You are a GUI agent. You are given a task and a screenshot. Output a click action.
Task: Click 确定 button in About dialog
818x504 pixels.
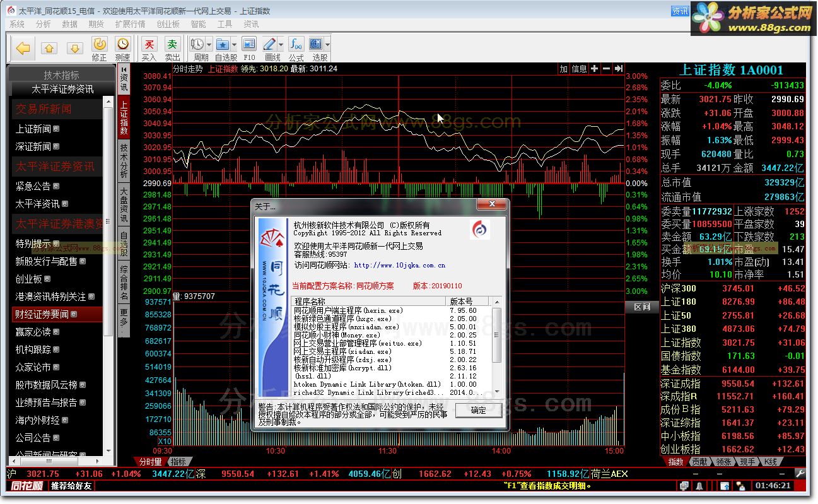click(x=479, y=410)
